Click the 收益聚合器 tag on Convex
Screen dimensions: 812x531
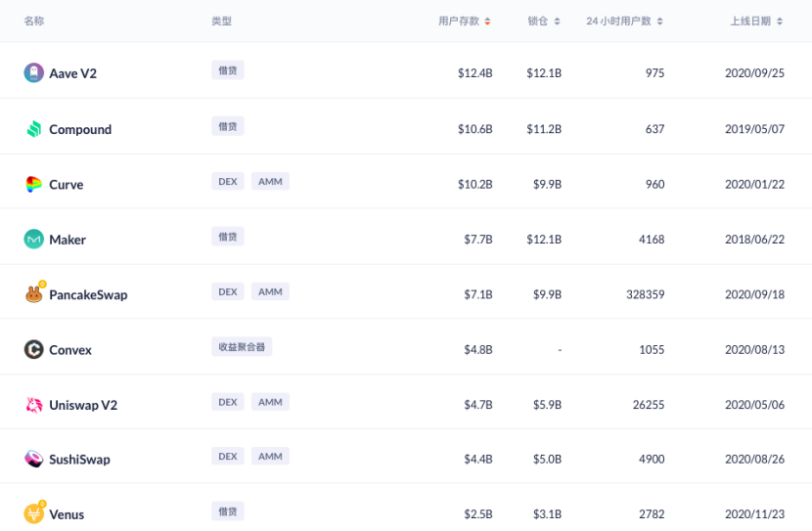[242, 347]
